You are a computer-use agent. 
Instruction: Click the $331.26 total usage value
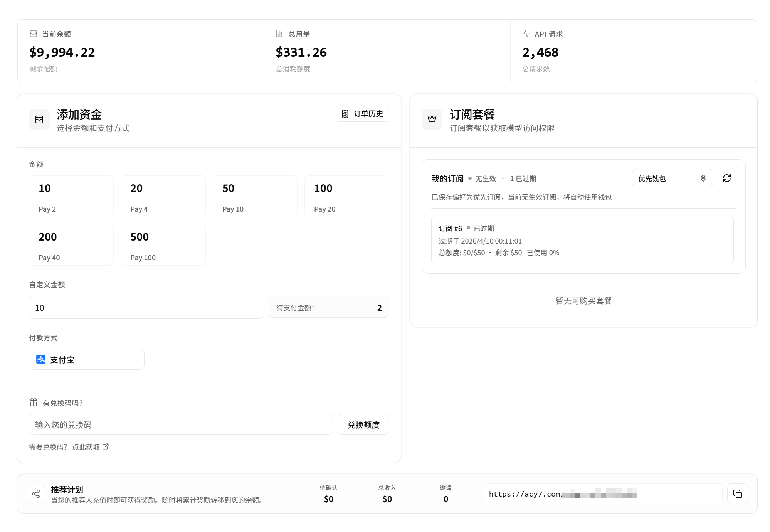301,52
